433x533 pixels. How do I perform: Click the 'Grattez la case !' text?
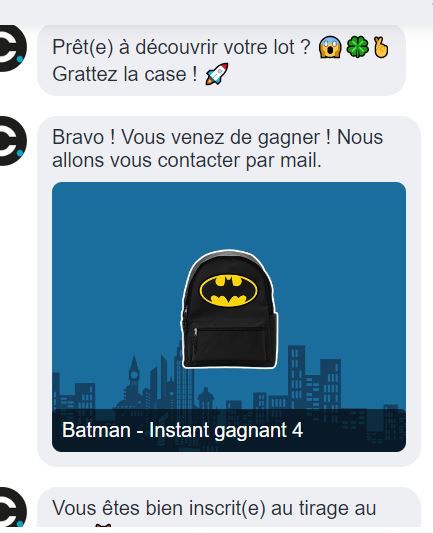coord(125,74)
